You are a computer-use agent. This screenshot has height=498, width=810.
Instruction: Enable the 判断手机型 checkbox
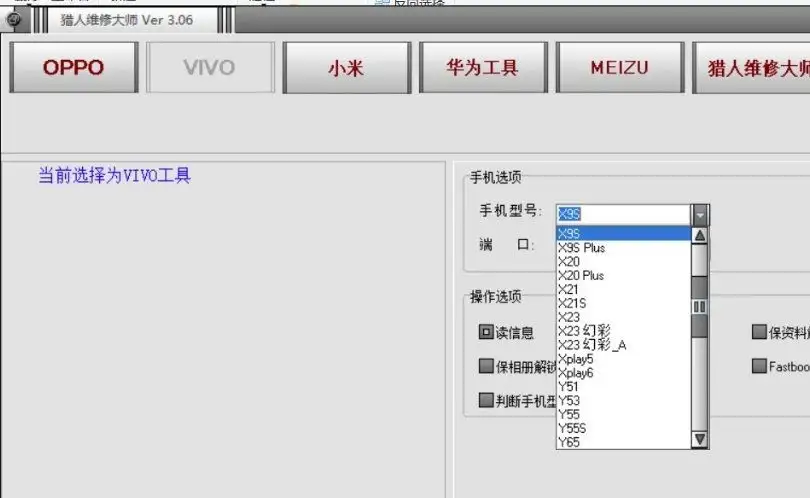(486, 400)
